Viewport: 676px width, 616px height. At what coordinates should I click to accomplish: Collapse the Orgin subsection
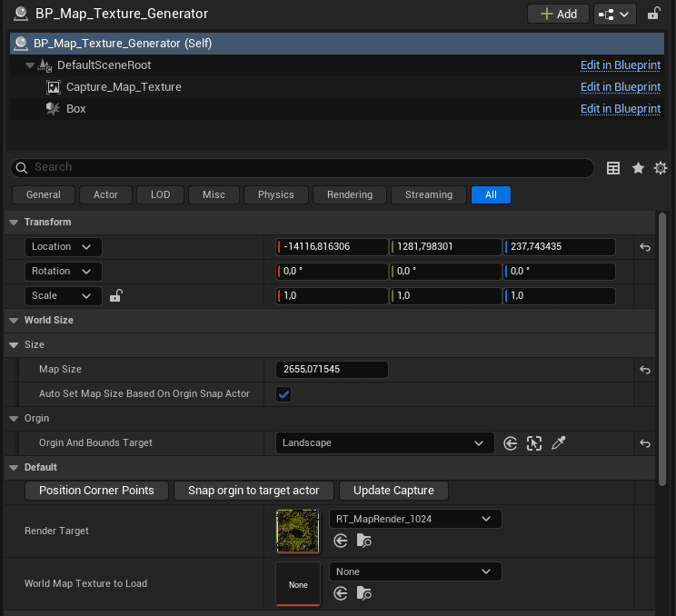click(x=14, y=419)
